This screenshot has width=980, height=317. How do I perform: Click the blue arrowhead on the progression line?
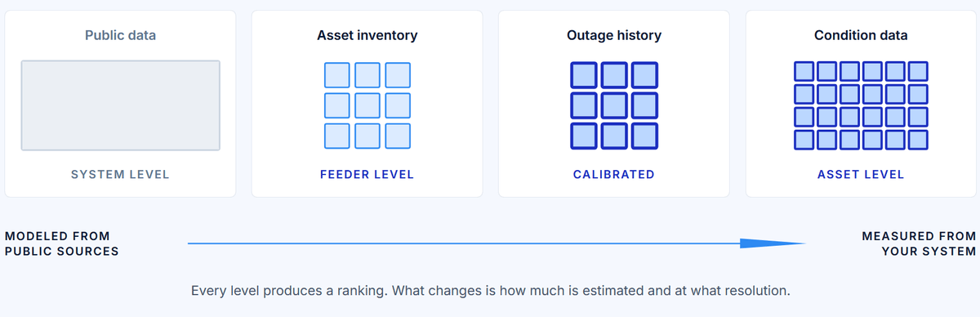pos(773,243)
